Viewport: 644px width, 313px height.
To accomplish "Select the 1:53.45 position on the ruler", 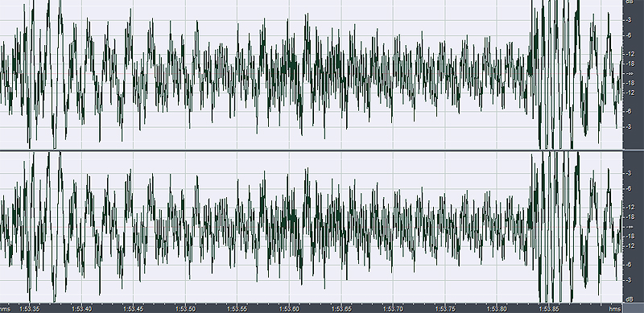I will [134, 309].
